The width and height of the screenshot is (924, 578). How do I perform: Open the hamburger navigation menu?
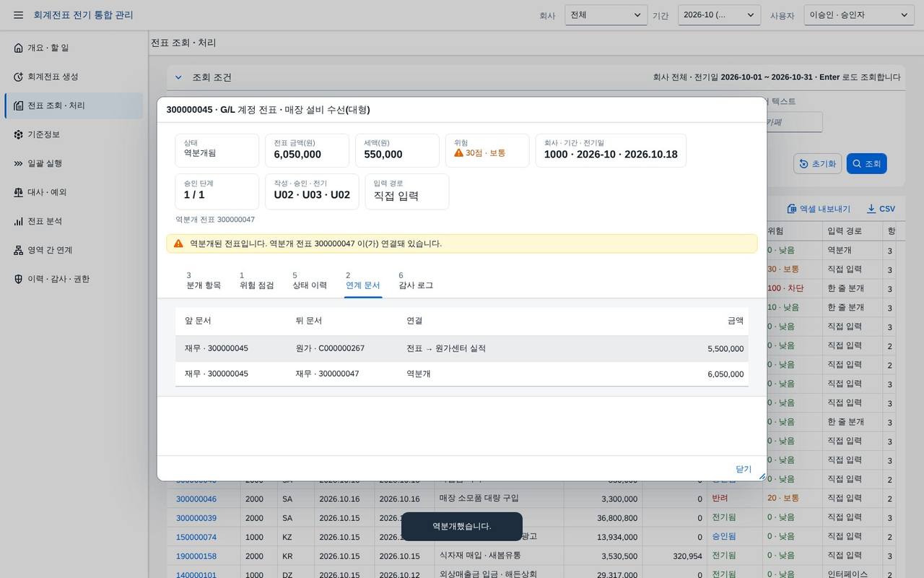tap(18, 15)
